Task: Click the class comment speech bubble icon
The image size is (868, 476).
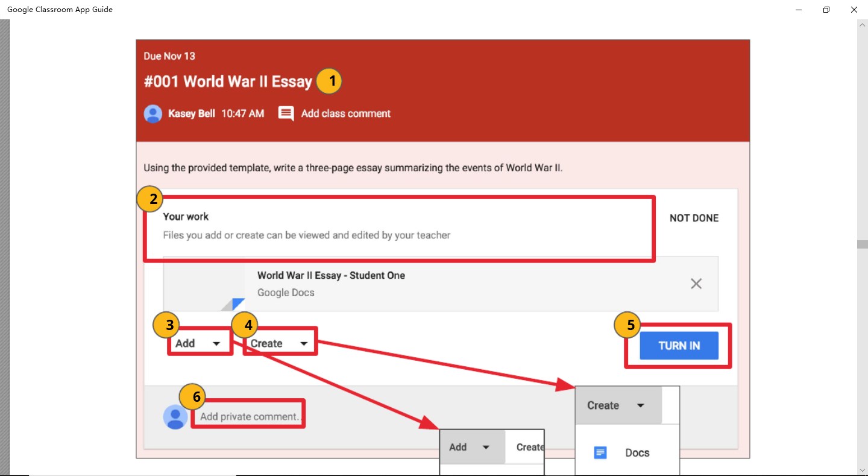Action: (286, 113)
